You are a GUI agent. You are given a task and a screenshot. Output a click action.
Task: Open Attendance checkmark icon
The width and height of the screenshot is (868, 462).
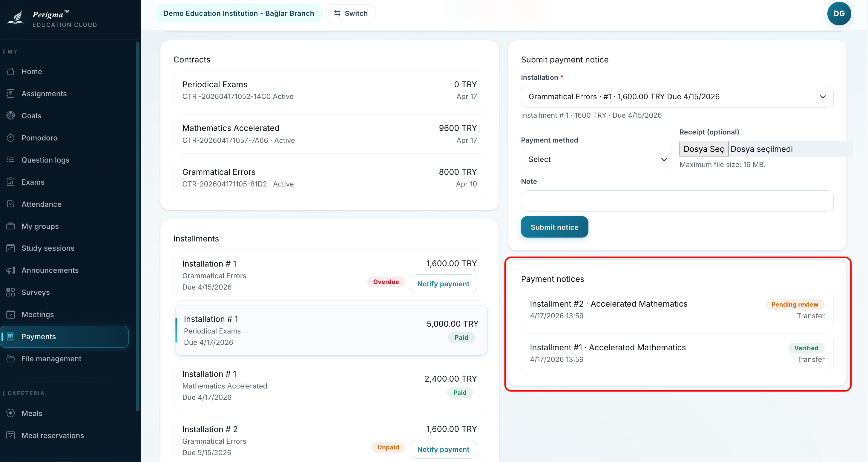(x=11, y=204)
